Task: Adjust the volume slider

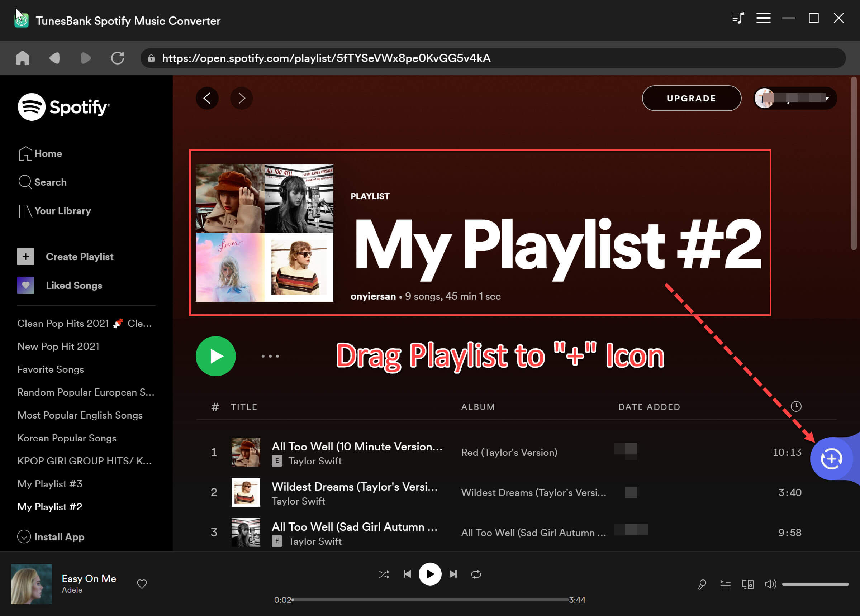Action: (x=815, y=584)
